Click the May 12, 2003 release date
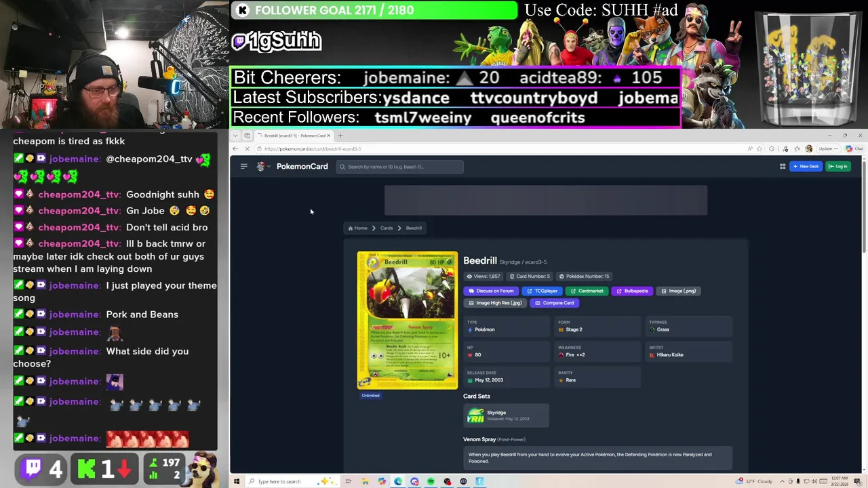Screen dimensions: 868x488 [x=488, y=380]
